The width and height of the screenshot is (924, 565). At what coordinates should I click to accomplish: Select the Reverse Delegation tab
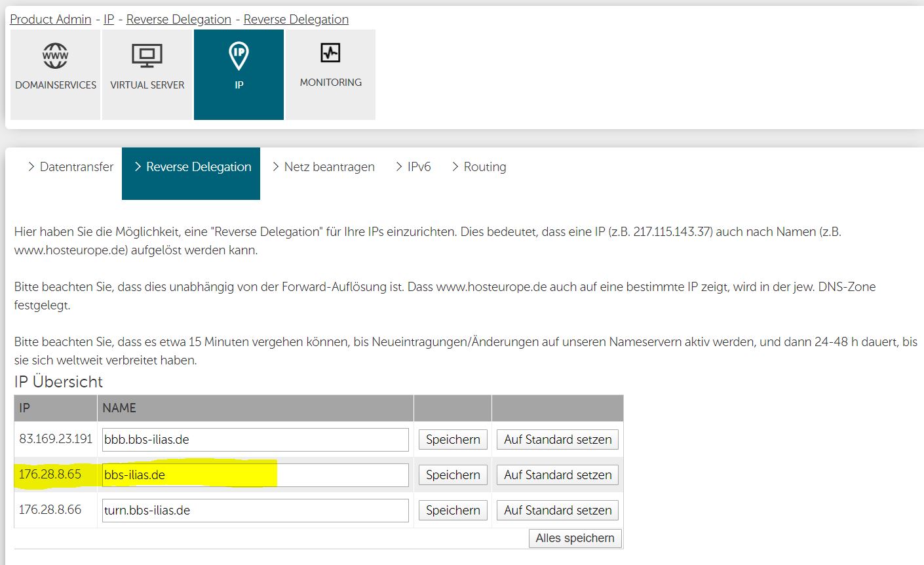[191, 167]
